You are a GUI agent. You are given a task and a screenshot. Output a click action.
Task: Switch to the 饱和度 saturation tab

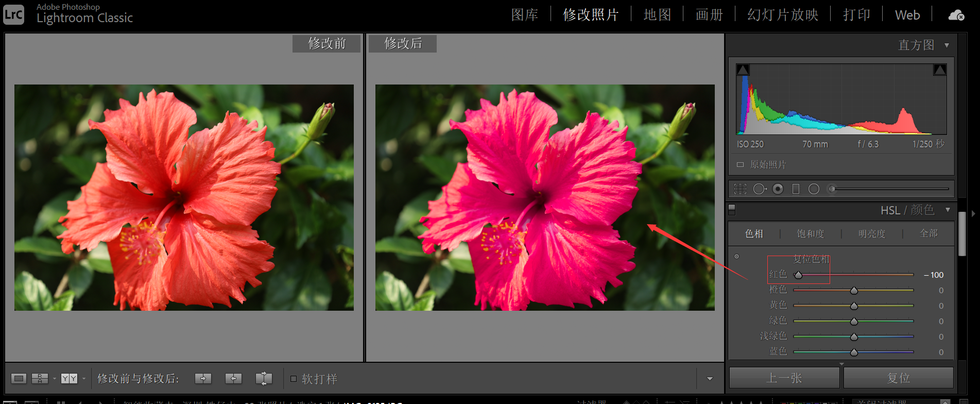tap(811, 234)
